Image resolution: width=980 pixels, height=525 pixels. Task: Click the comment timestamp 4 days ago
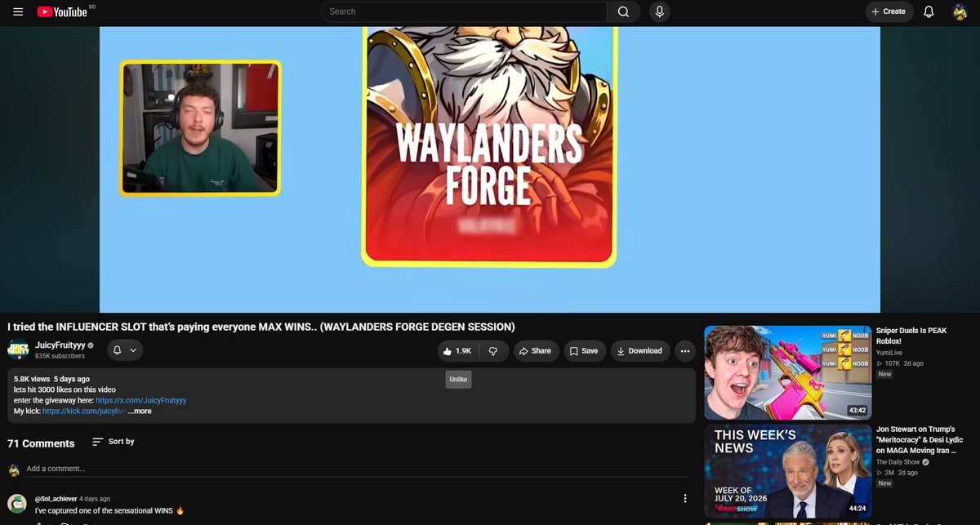pos(95,498)
